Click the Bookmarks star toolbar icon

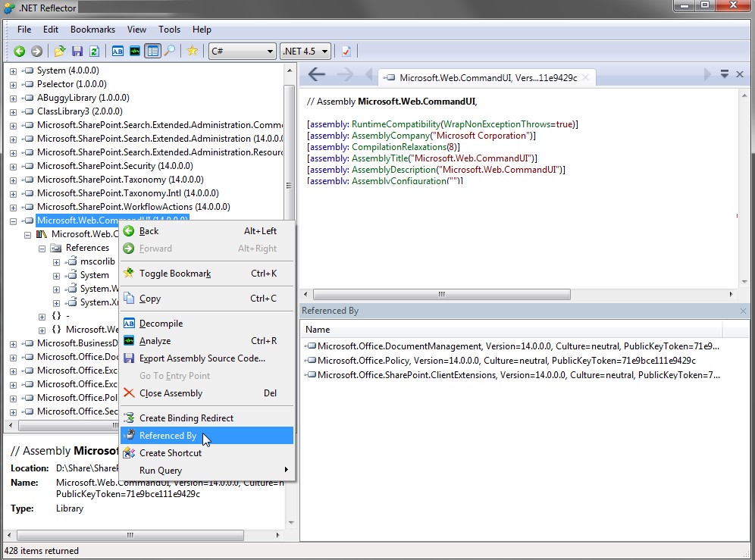[192, 51]
